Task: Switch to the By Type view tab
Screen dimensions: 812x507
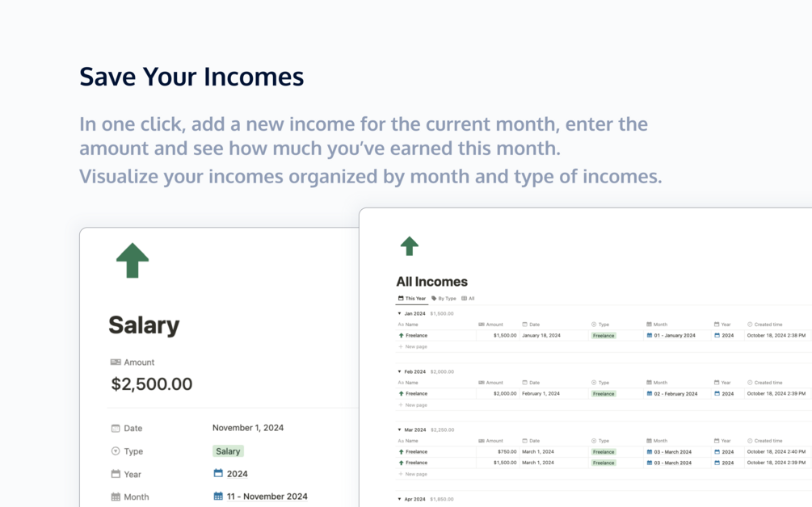Action: (444, 299)
